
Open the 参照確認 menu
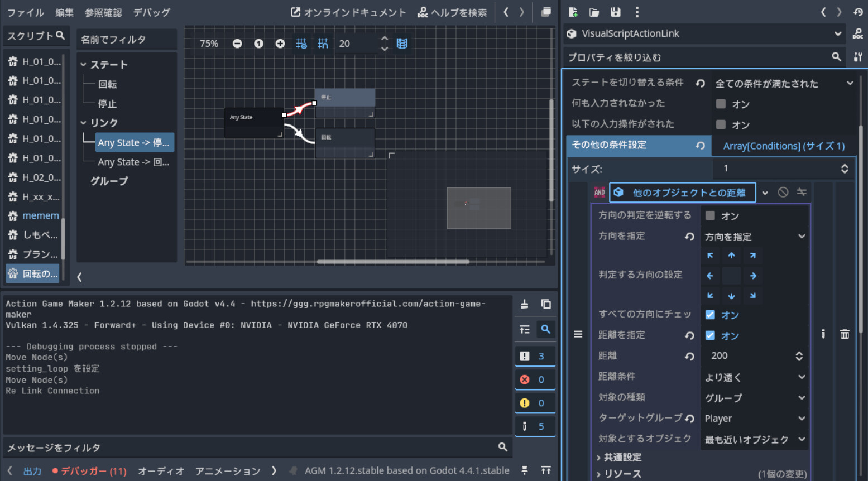coord(103,12)
